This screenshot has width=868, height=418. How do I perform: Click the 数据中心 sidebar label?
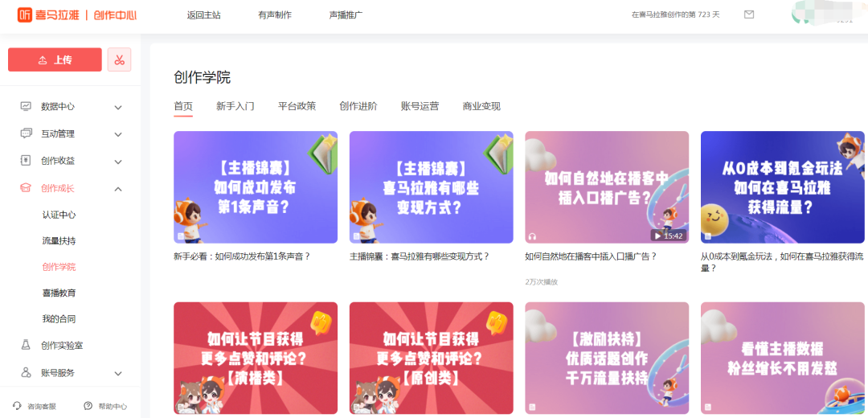click(x=58, y=106)
